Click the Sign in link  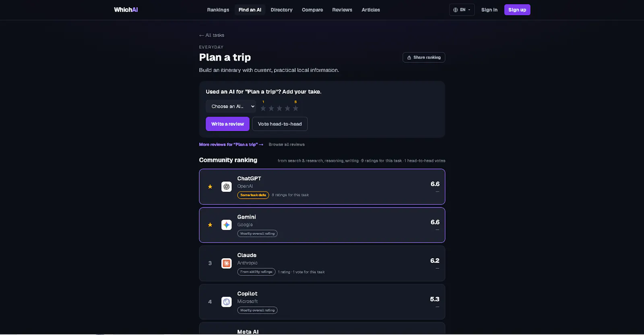coord(489,10)
